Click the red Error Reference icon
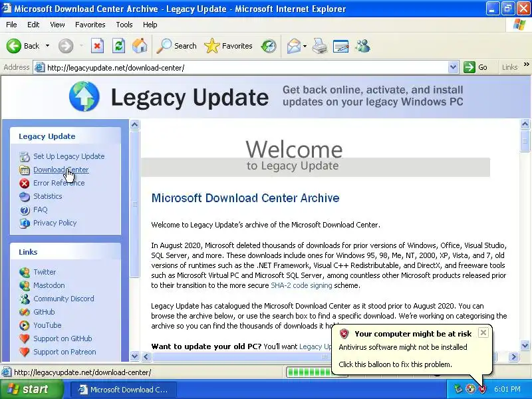532x399 pixels. [25, 184]
